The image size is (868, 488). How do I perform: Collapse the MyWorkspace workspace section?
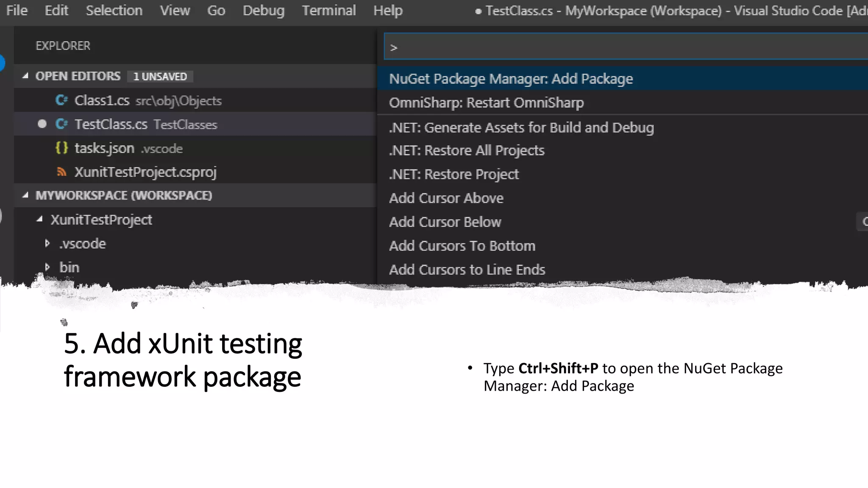pos(26,195)
